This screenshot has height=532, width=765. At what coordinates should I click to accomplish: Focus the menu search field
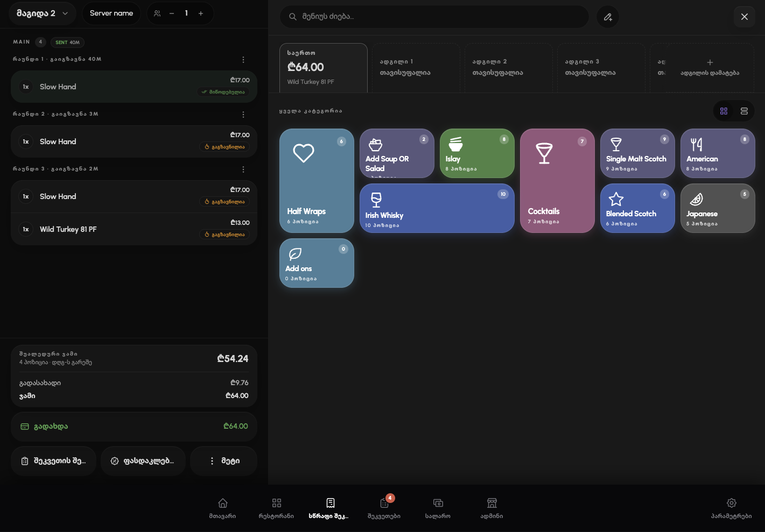[434, 17]
